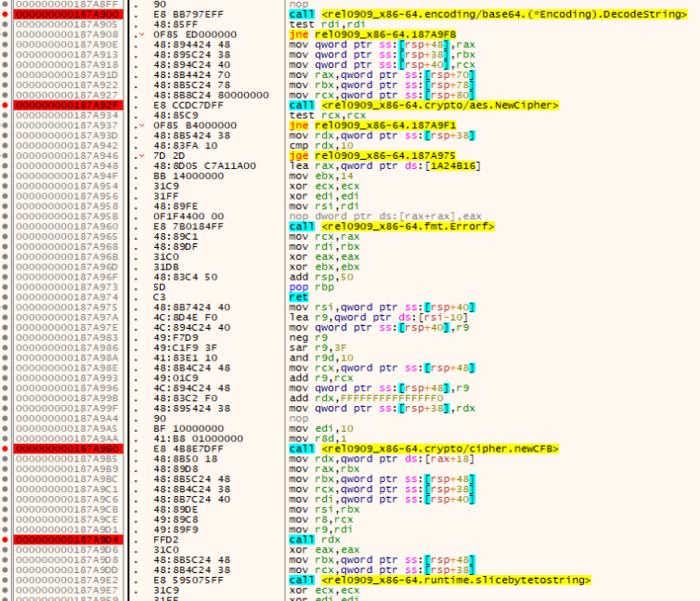Select bytes 'FFD2'
Image resolution: width=700 pixels, height=601 pixels.
[x=166, y=540]
